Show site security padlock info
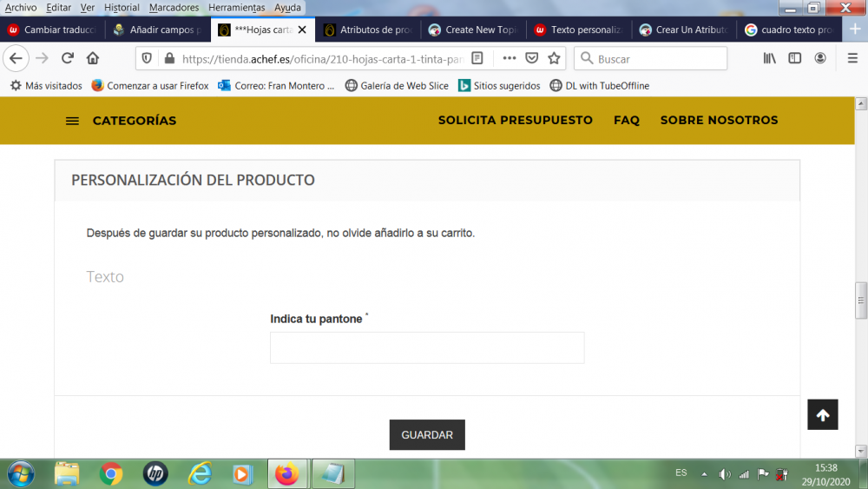Viewport: 868px width, 489px height. (x=169, y=58)
